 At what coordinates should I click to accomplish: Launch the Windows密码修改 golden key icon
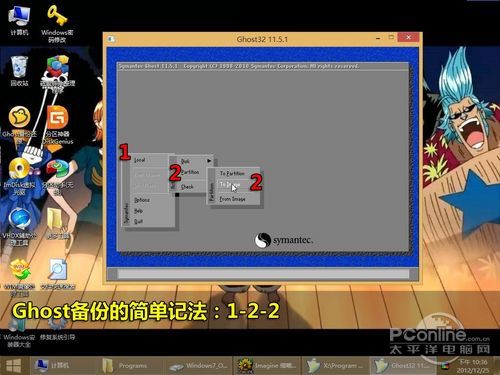[x=57, y=23]
